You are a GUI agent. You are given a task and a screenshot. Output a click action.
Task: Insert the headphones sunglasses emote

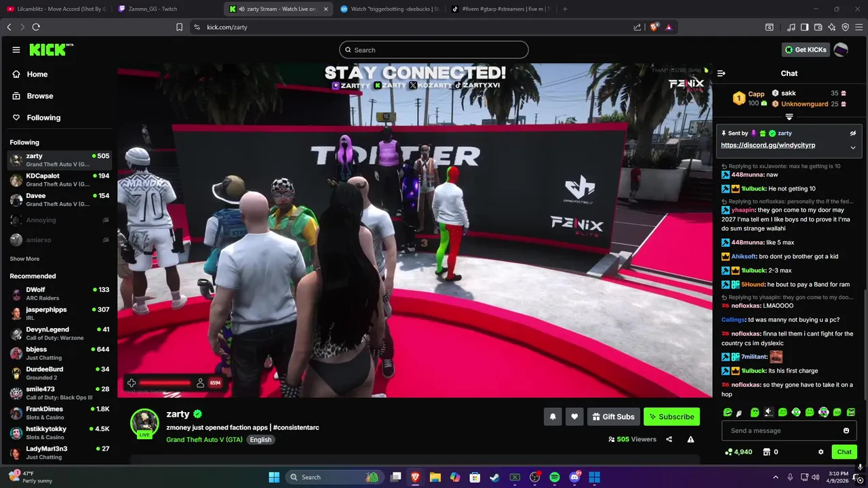coord(823,412)
